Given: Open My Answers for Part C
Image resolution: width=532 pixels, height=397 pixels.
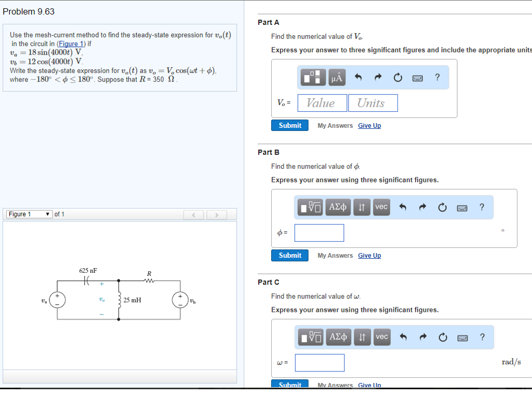Looking at the screenshot, I should [335, 385].
